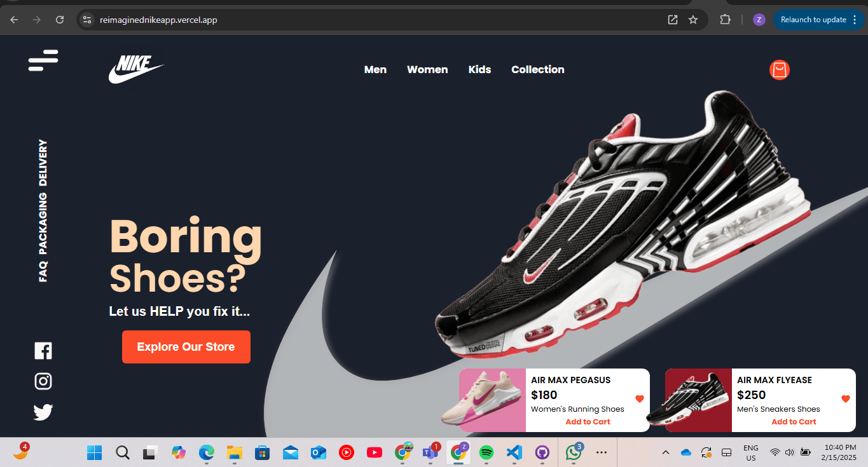This screenshot has width=868, height=467.
Task: Open GitHub Desktop from the taskbar
Action: pyautogui.click(x=542, y=452)
